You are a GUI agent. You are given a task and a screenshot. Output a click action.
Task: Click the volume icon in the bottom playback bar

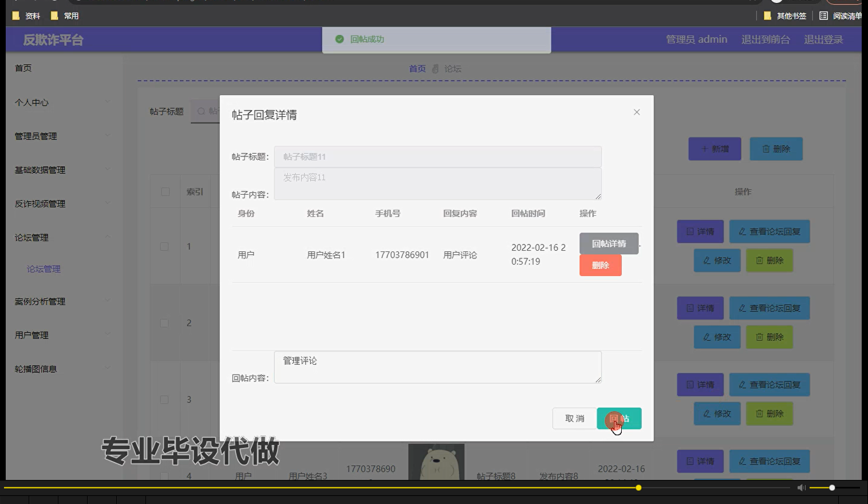801,487
